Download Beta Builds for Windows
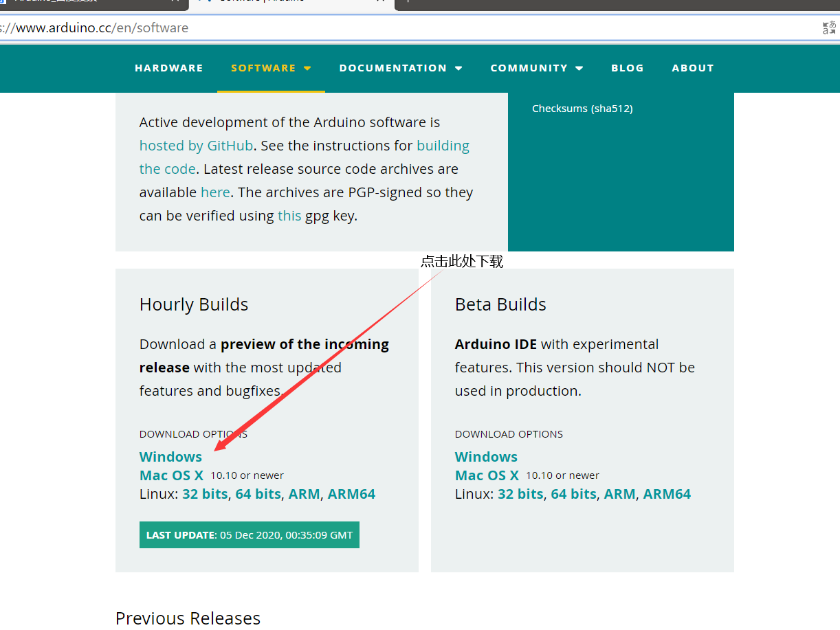 click(486, 457)
